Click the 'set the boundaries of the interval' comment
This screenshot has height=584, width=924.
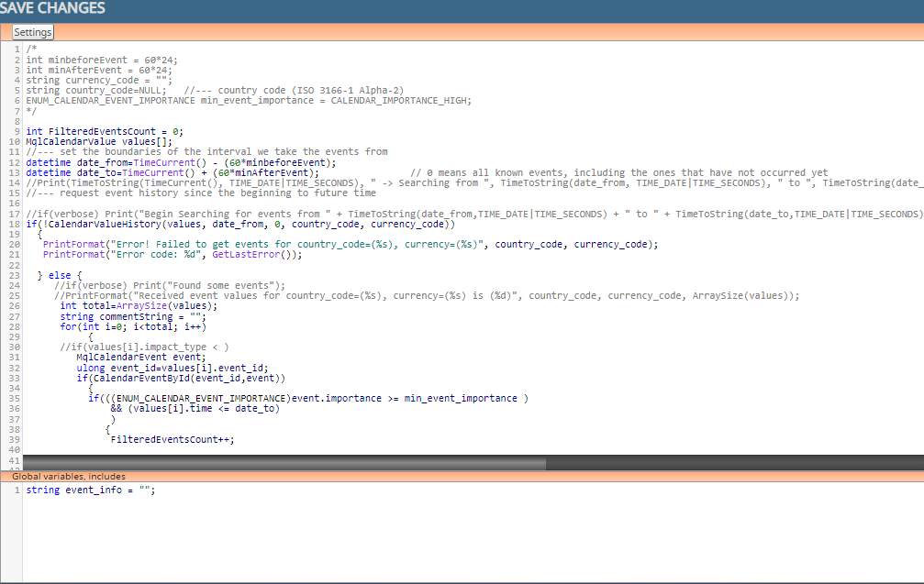pyautogui.click(x=206, y=152)
